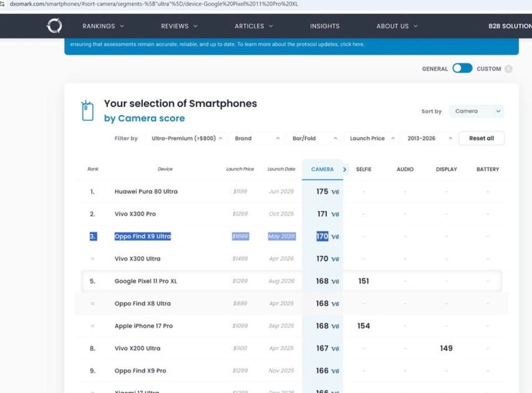The height and width of the screenshot is (393, 532).
Task: Click the Launch Date column header
Action: point(282,169)
